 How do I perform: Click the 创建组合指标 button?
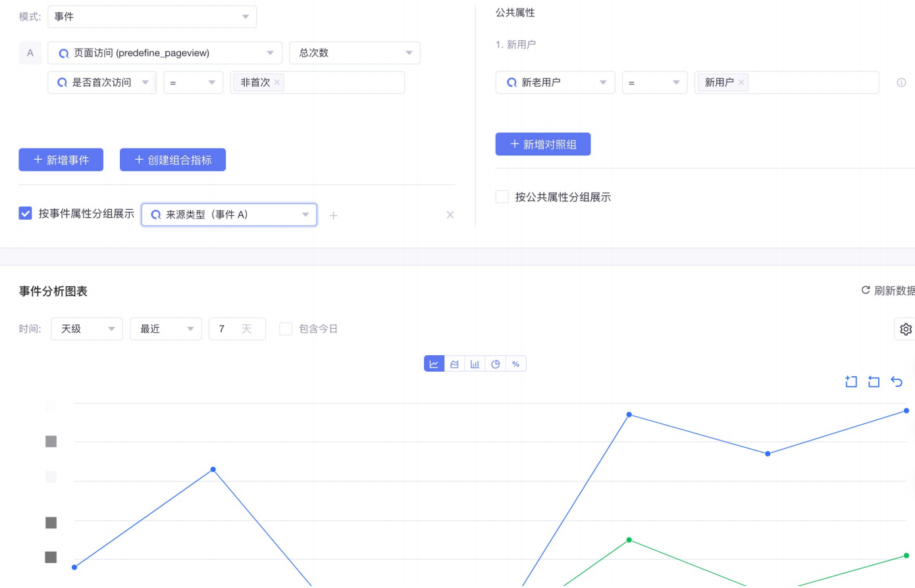(172, 160)
